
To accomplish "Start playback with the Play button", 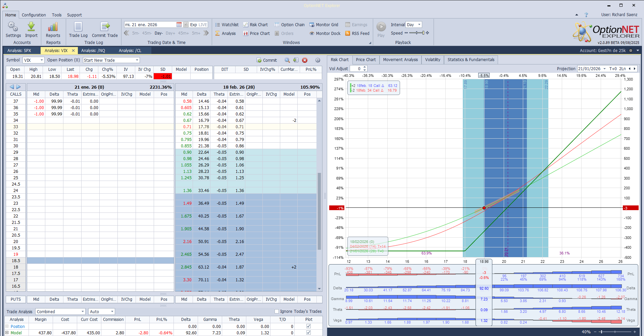I will pos(381,30).
